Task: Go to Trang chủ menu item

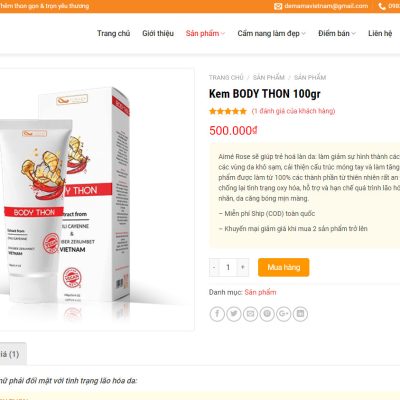Action: pyautogui.click(x=113, y=33)
